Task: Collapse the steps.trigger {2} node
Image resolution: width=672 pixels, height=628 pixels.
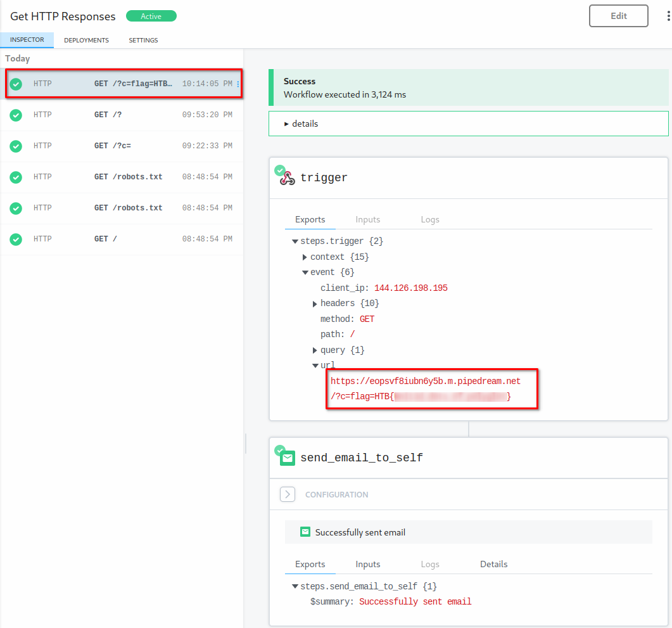Action: pyautogui.click(x=295, y=241)
